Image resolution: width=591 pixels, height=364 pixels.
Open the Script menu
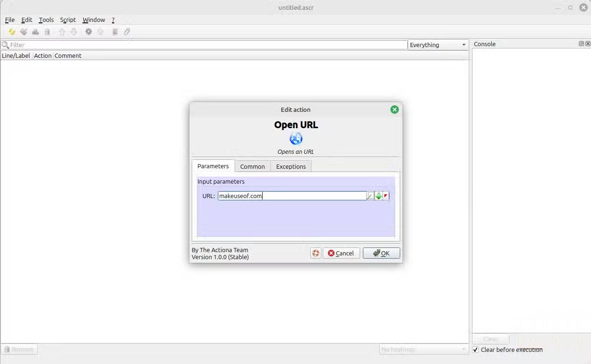tap(68, 20)
